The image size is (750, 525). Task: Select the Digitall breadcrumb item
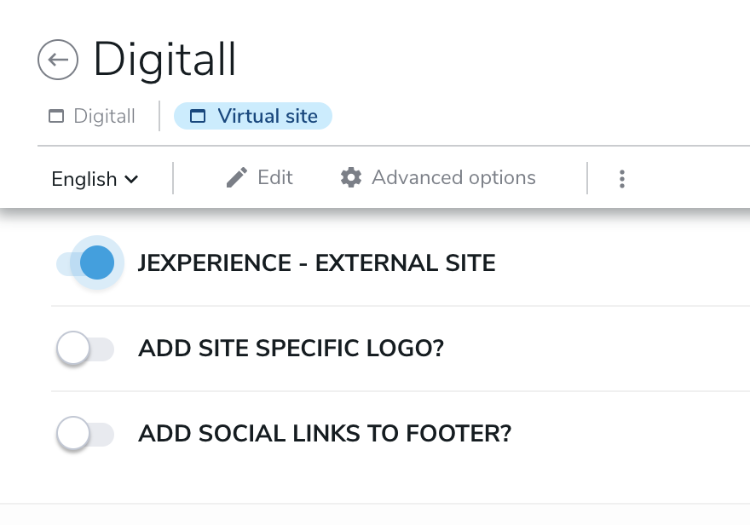(92, 116)
